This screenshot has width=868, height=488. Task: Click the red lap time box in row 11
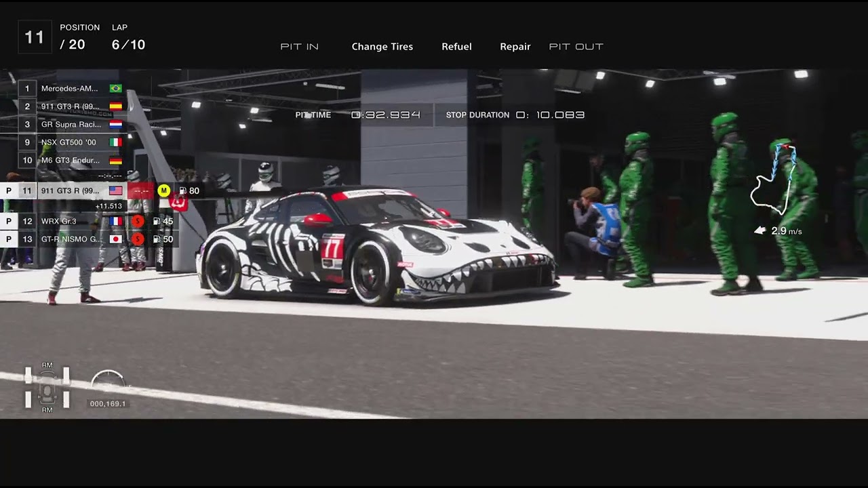[x=141, y=191]
